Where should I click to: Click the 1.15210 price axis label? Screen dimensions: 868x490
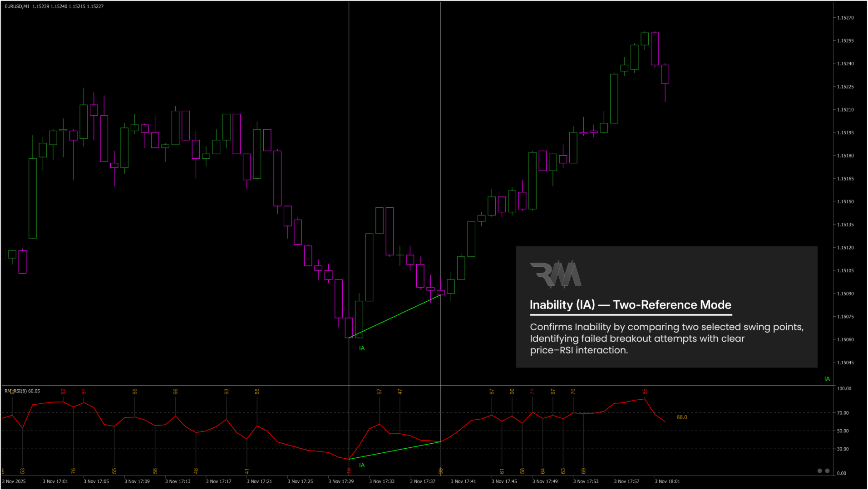pyautogui.click(x=845, y=110)
